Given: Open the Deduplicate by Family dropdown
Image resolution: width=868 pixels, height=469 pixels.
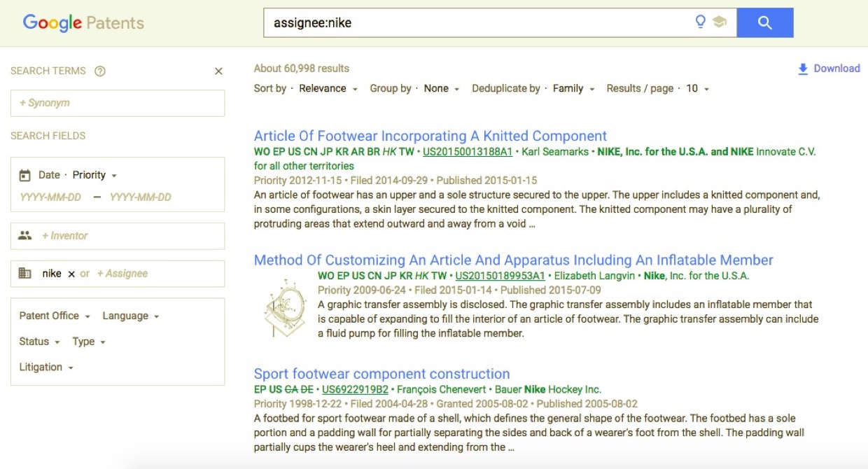Looking at the screenshot, I should click(574, 89).
